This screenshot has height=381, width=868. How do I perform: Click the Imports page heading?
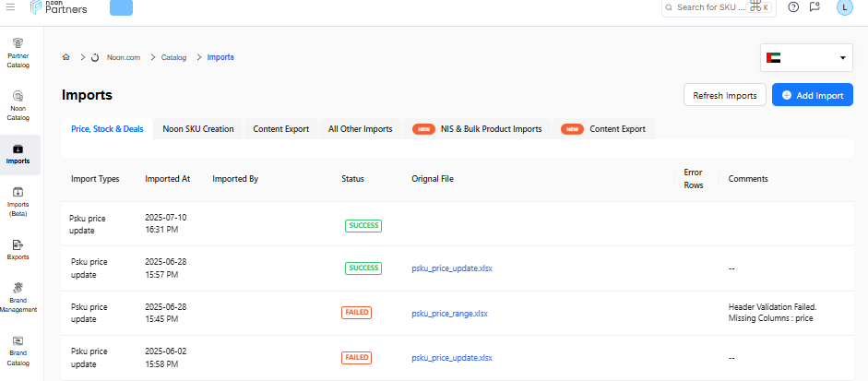(x=87, y=95)
